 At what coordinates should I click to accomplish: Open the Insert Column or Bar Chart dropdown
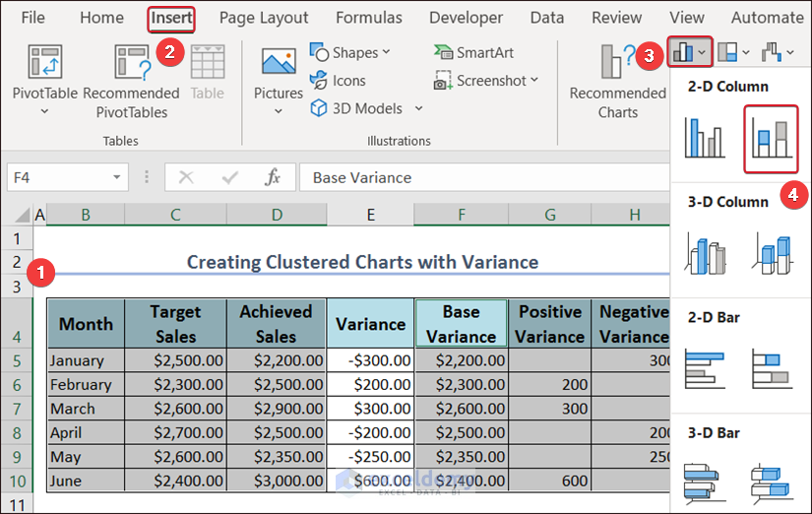tap(689, 52)
